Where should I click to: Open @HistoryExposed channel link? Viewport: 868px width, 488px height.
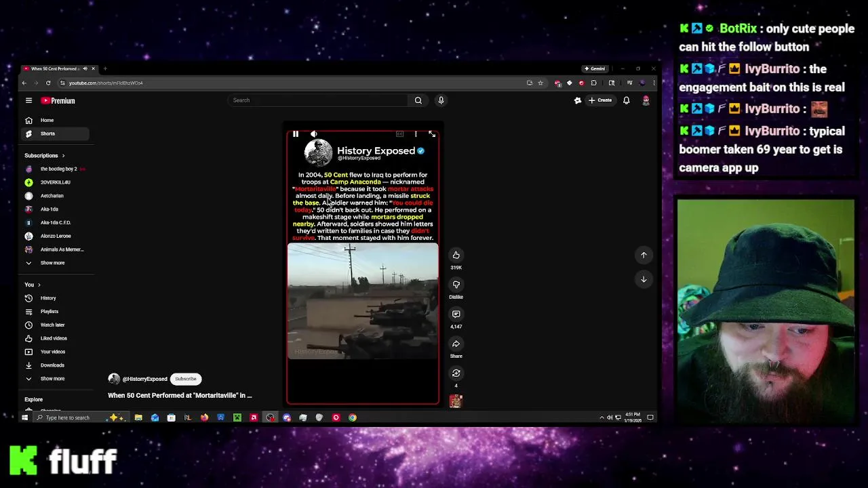[144, 379]
